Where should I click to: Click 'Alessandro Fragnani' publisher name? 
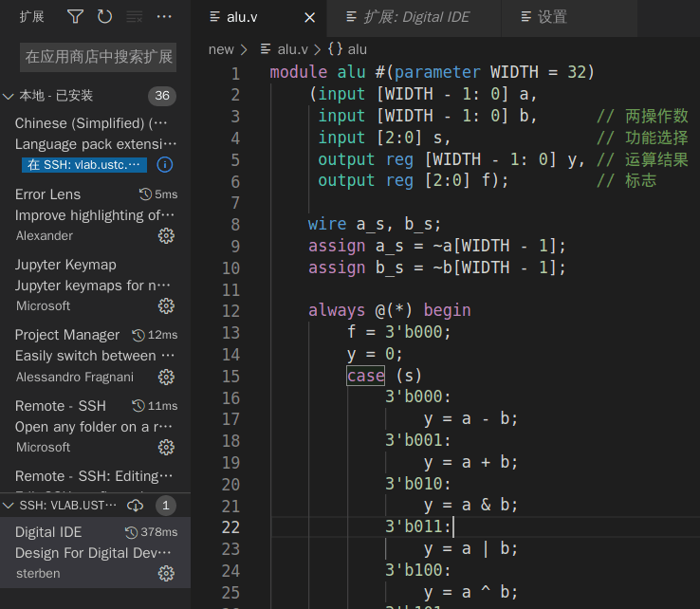click(75, 378)
